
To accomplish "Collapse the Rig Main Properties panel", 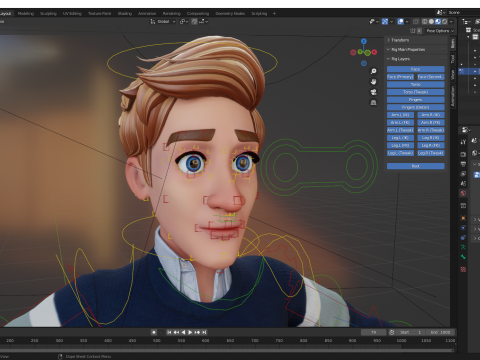I will point(416,49).
